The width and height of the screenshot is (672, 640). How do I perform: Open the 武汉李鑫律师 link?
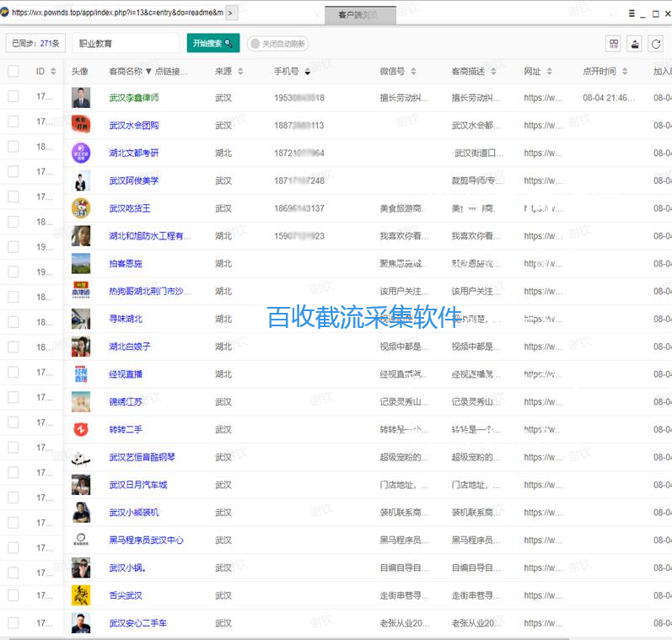134,98
